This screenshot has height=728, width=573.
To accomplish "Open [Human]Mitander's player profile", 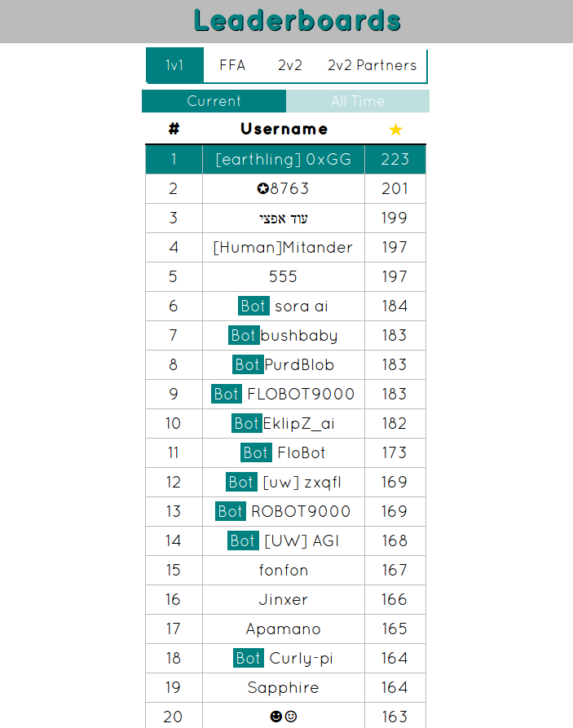I will pos(283,247).
